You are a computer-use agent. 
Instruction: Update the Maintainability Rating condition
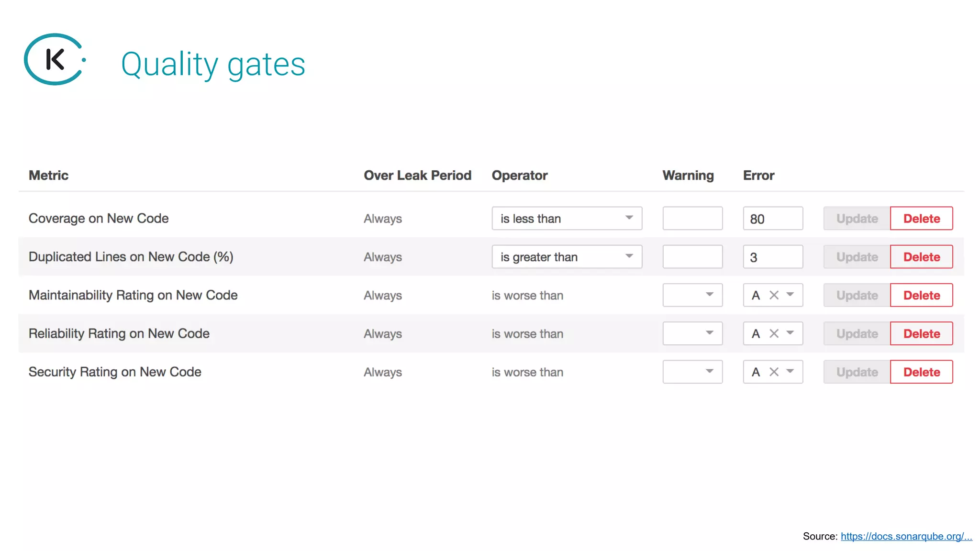(x=857, y=295)
